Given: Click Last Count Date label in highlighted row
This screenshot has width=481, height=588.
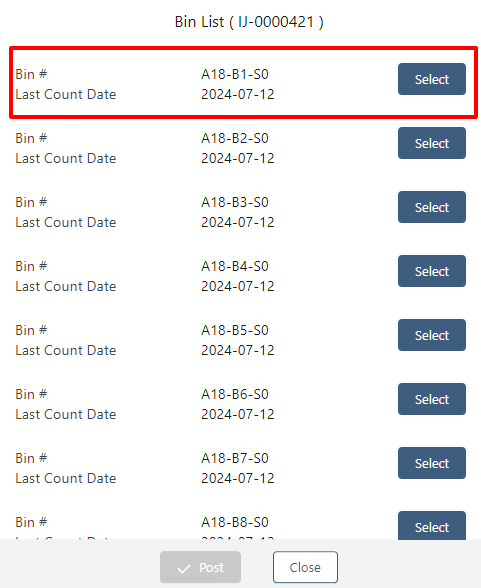Looking at the screenshot, I should [66, 94].
